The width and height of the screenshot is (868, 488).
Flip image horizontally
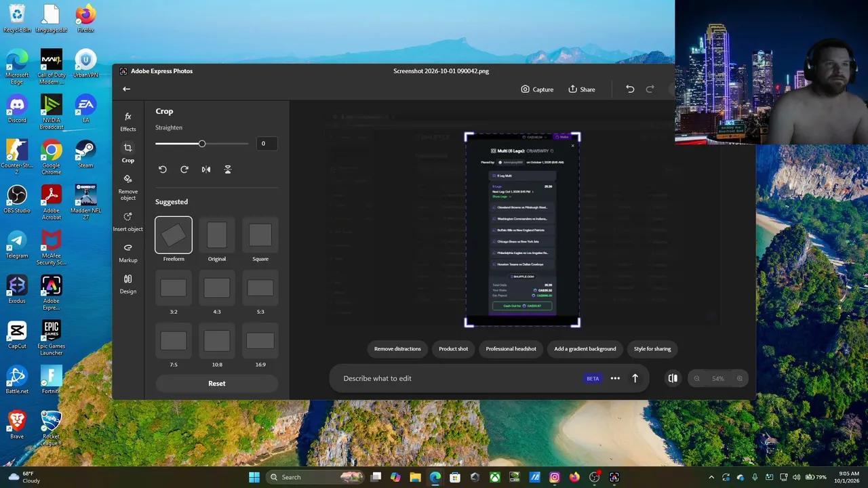click(x=206, y=169)
